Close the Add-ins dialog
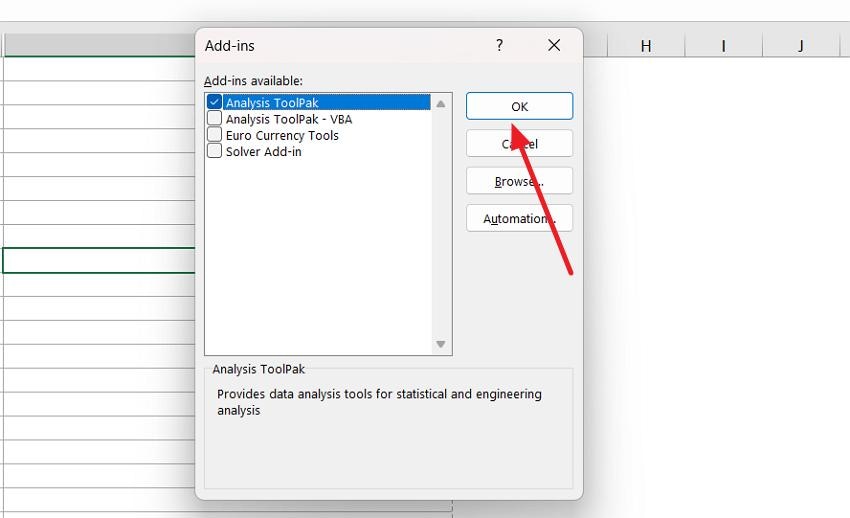The image size is (850, 518). (554, 45)
